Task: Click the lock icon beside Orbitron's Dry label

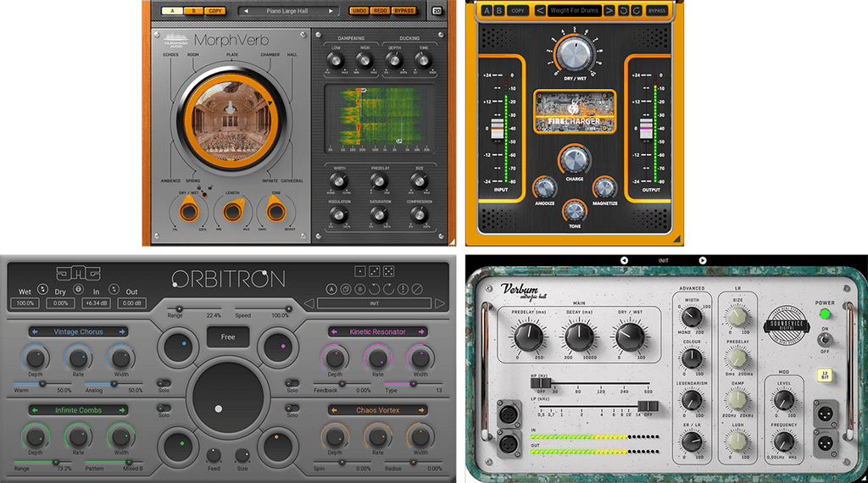Action: (x=78, y=289)
